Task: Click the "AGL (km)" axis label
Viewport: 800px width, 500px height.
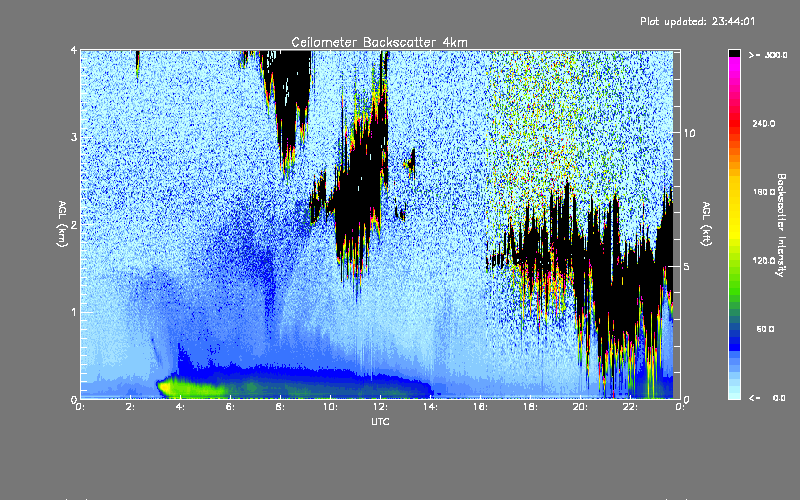Action: [x=63, y=224]
